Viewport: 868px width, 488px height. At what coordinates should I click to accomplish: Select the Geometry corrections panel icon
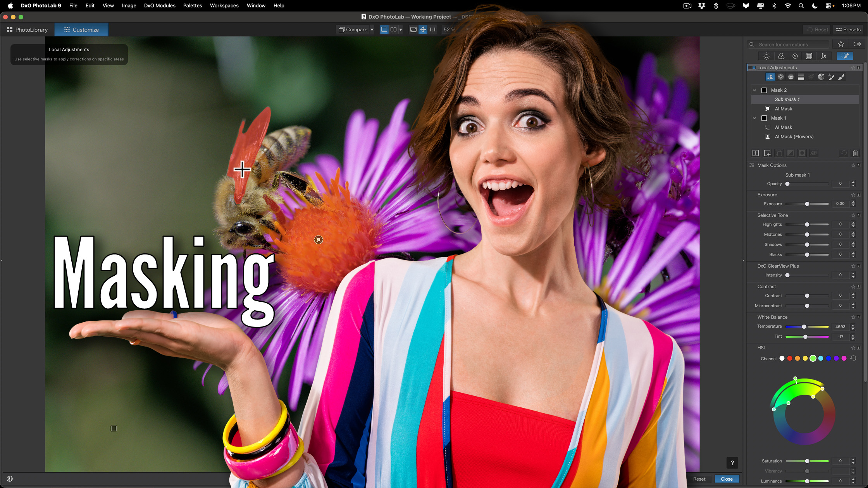pos(809,56)
